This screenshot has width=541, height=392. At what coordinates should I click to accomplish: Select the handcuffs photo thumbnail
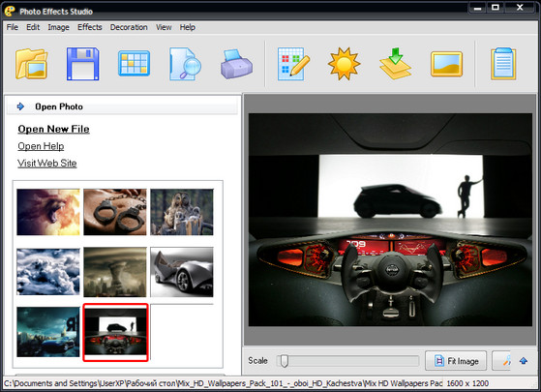pos(115,212)
